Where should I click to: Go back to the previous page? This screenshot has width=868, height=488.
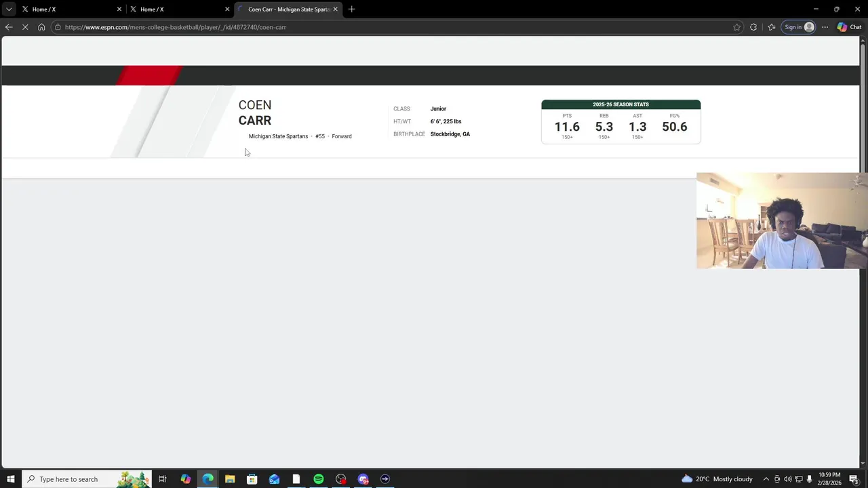coord(9,27)
